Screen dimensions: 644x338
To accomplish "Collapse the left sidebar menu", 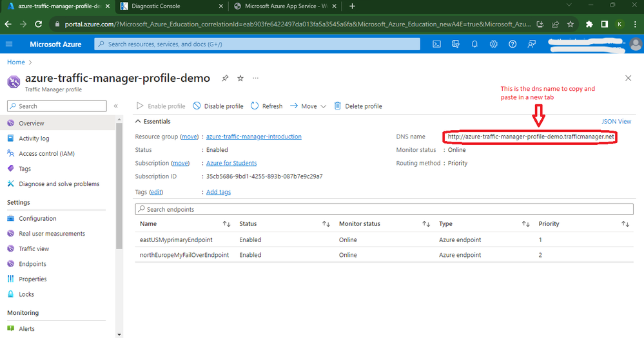I will click(x=116, y=106).
